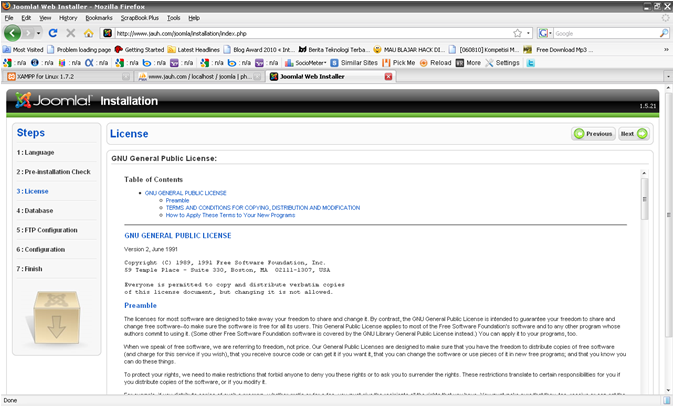Open the Problem loading page bookmark

79,50
